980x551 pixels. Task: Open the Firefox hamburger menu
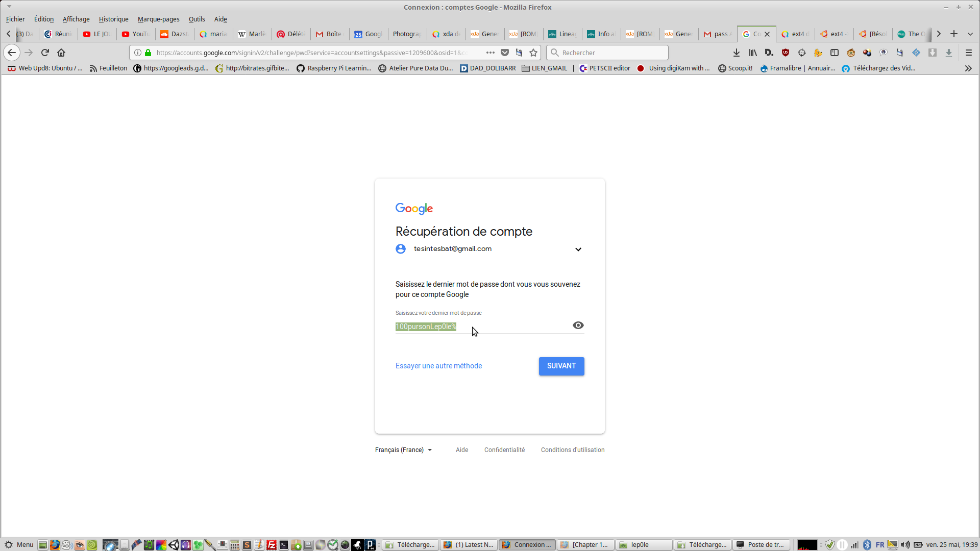(968, 53)
